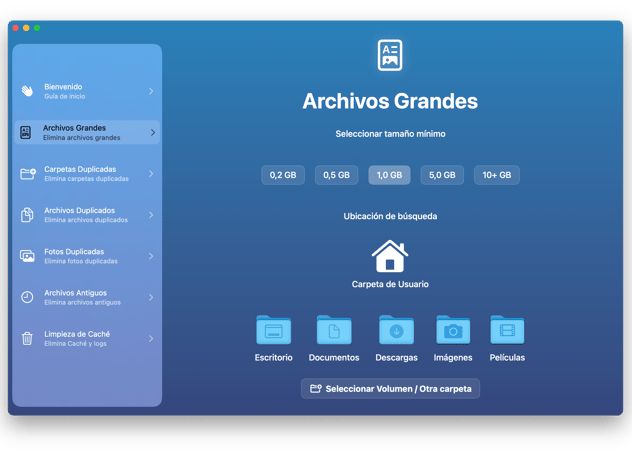Click the Descargas label
632x455 pixels.
coord(396,357)
